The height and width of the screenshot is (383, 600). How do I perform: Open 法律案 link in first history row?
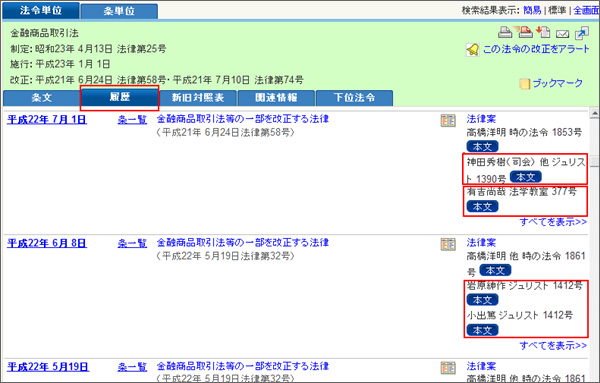pyautogui.click(x=481, y=119)
